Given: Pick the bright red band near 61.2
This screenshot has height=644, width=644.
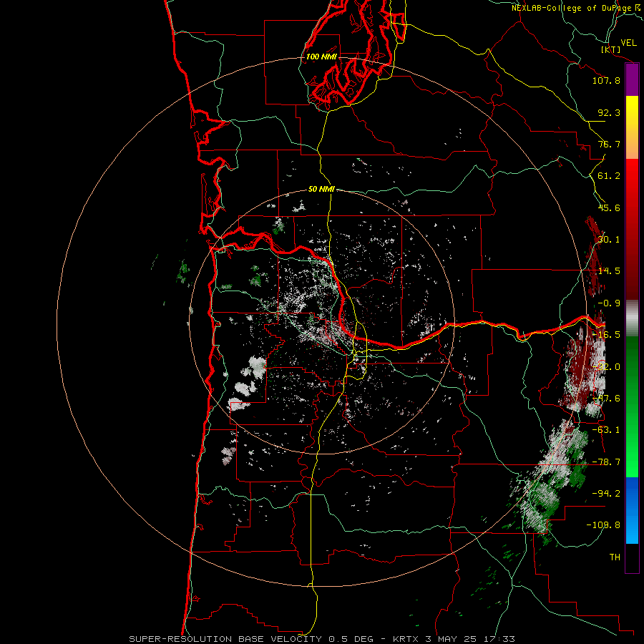Looking at the screenshot, I should click(632, 175).
